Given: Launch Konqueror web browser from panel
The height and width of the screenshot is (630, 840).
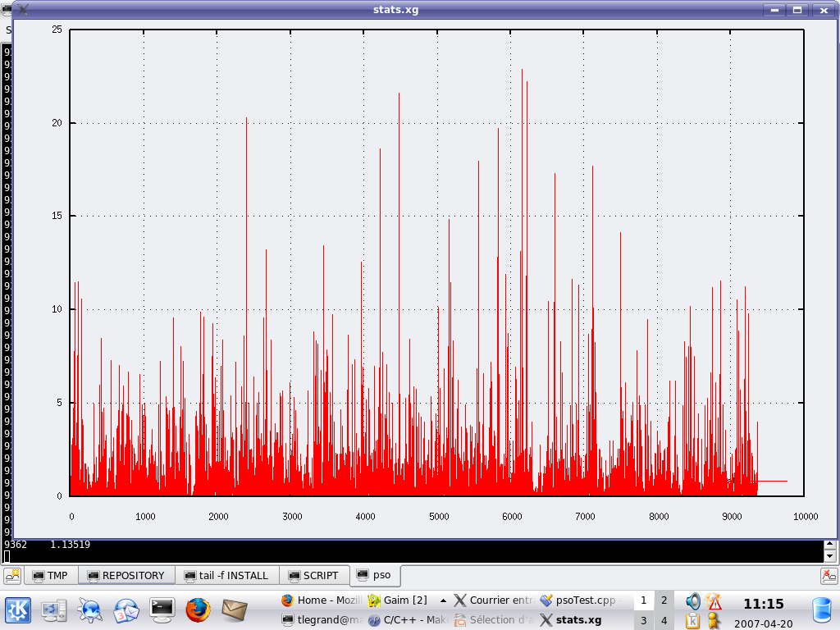Looking at the screenshot, I should click(x=89, y=609).
